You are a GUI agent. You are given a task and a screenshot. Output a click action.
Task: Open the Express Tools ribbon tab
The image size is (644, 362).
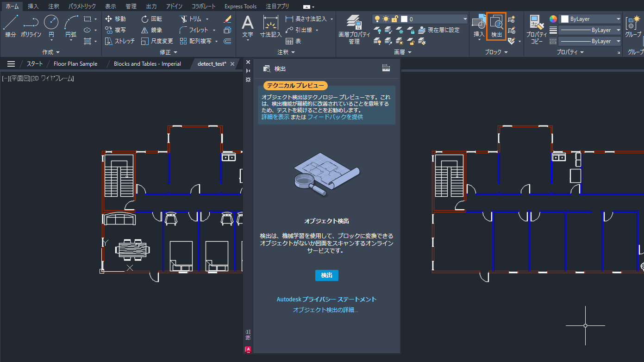tap(240, 6)
